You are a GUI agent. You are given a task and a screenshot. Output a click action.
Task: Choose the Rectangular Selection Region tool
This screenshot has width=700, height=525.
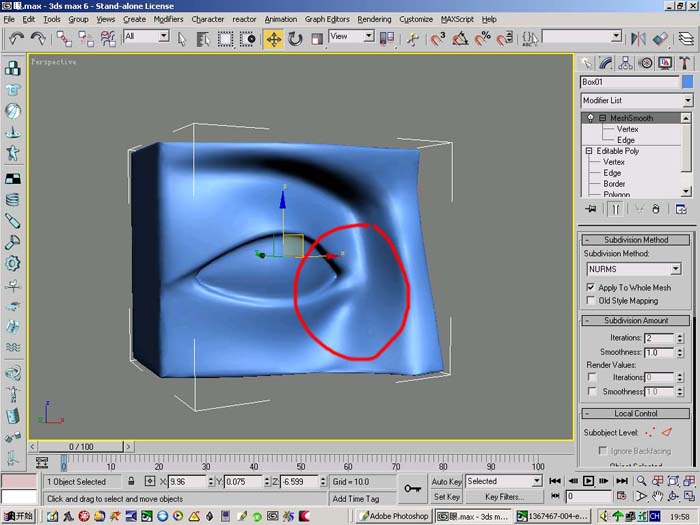click(x=225, y=39)
